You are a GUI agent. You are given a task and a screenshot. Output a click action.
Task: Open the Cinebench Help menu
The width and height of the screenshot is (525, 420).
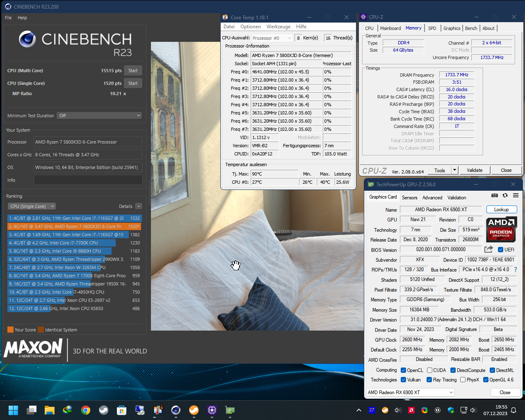[x=22, y=18]
